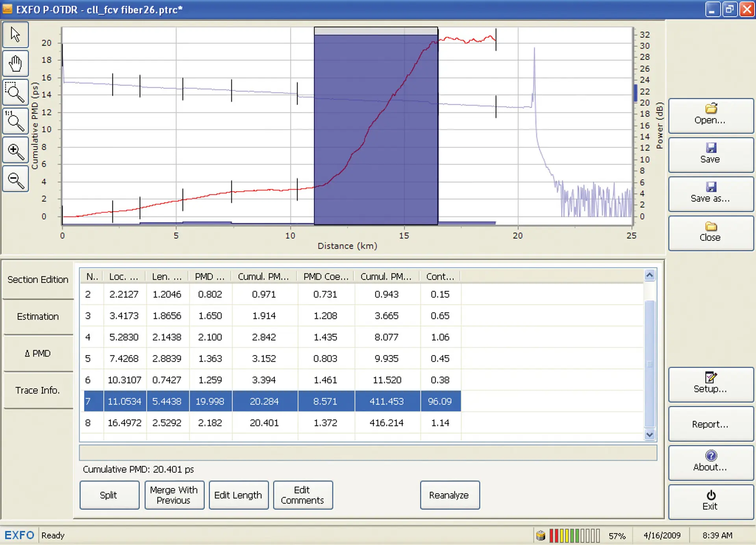This screenshot has width=756, height=545.
Task: Click Merge With Previous
Action: click(x=174, y=495)
